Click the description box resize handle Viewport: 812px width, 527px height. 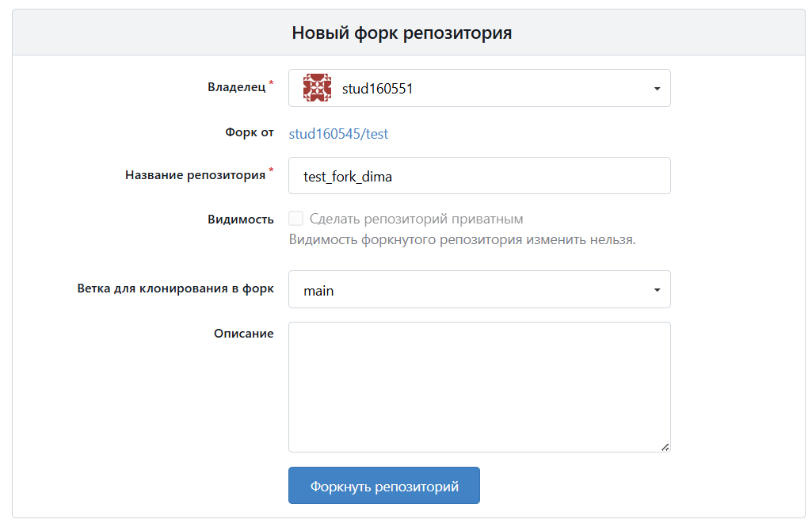point(665,447)
